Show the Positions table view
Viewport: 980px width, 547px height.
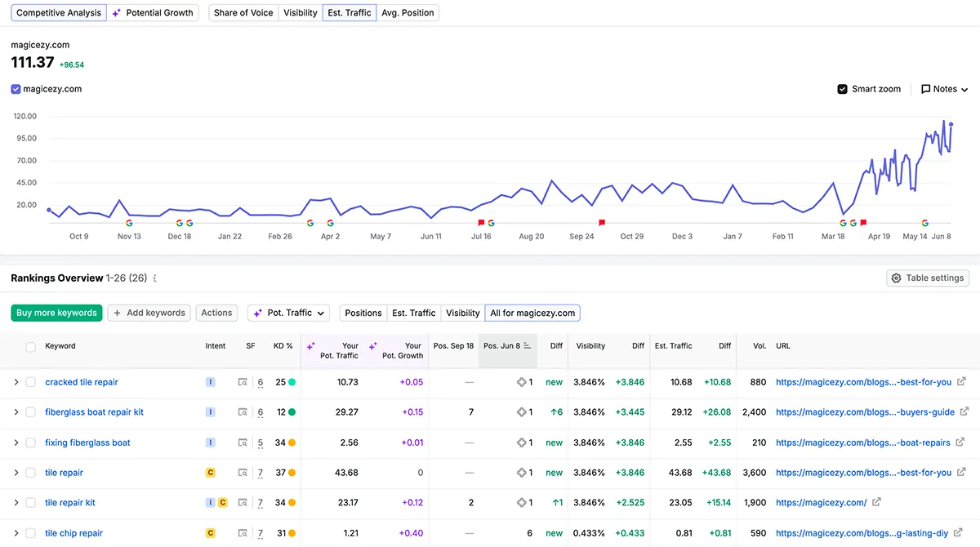[363, 313]
